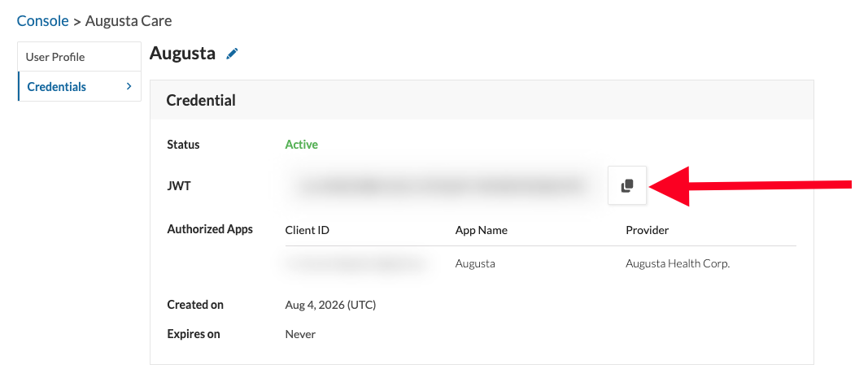Image resolution: width=868 pixels, height=382 pixels.
Task: Click the blurred JWT token value
Action: pos(441,186)
